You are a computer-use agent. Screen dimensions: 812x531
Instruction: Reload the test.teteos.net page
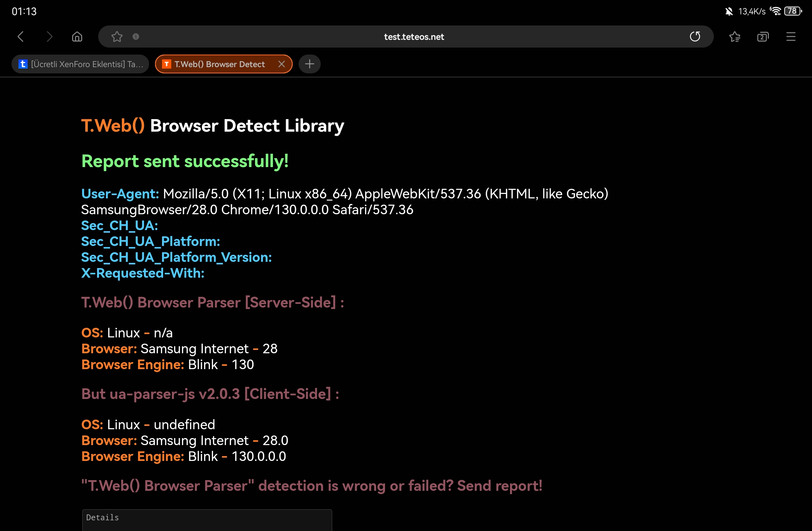695,37
